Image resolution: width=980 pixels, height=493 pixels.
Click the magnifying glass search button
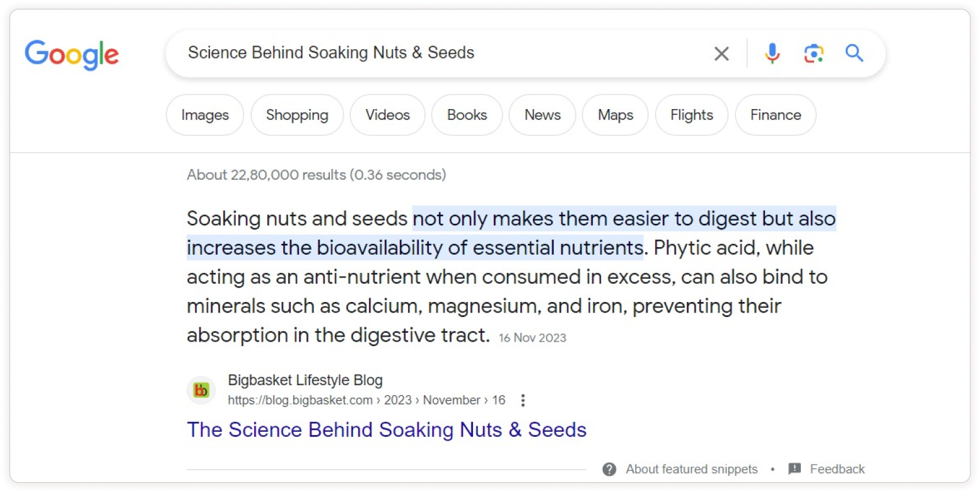(854, 53)
